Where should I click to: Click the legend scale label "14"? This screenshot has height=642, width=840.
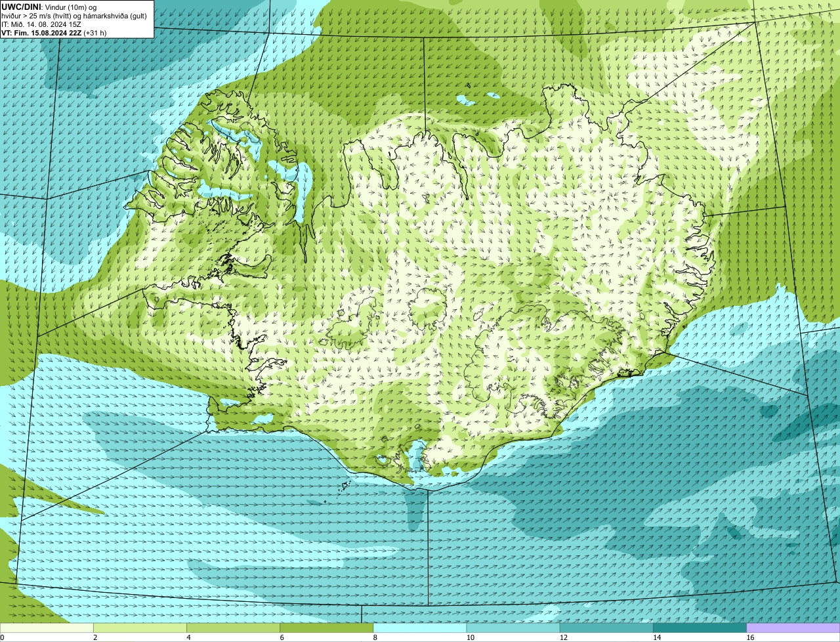point(657,637)
